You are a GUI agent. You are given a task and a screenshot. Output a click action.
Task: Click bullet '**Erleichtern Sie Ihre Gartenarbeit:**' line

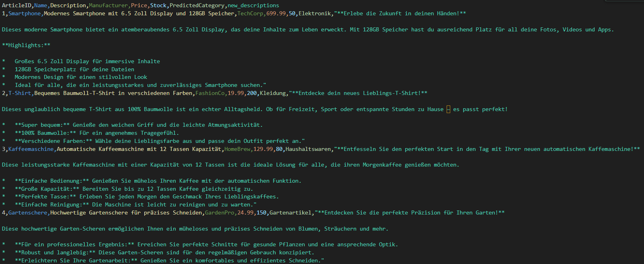click(163, 260)
